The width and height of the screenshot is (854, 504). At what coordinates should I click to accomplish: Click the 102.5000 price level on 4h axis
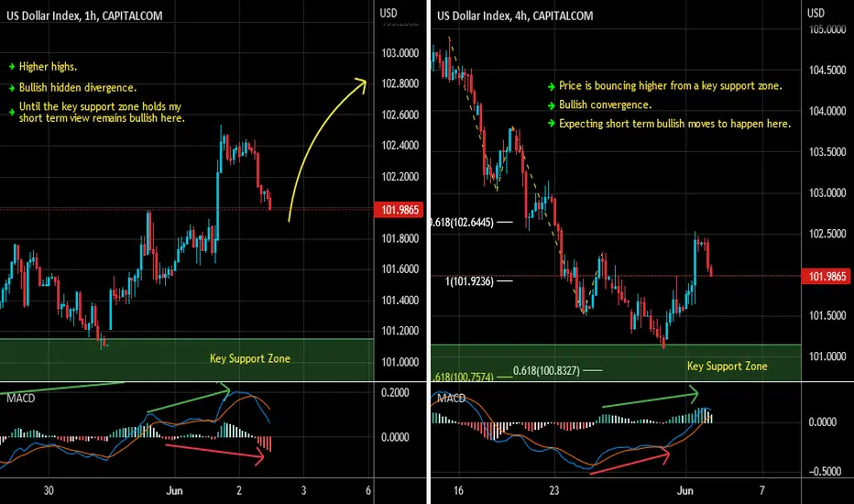click(827, 234)
